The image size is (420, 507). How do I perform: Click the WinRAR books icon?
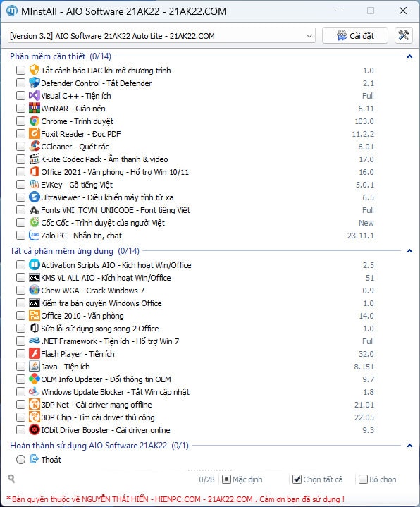(35, 108)
